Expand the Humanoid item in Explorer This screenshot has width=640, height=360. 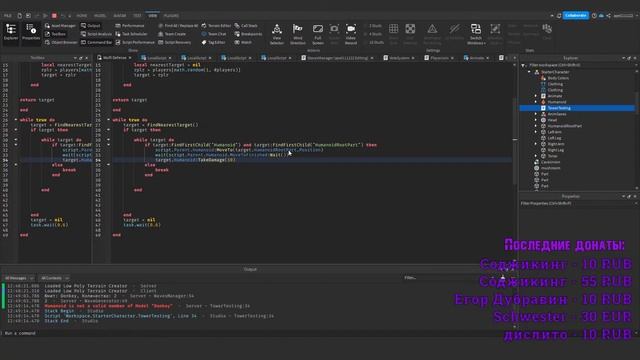pos(536,102)
